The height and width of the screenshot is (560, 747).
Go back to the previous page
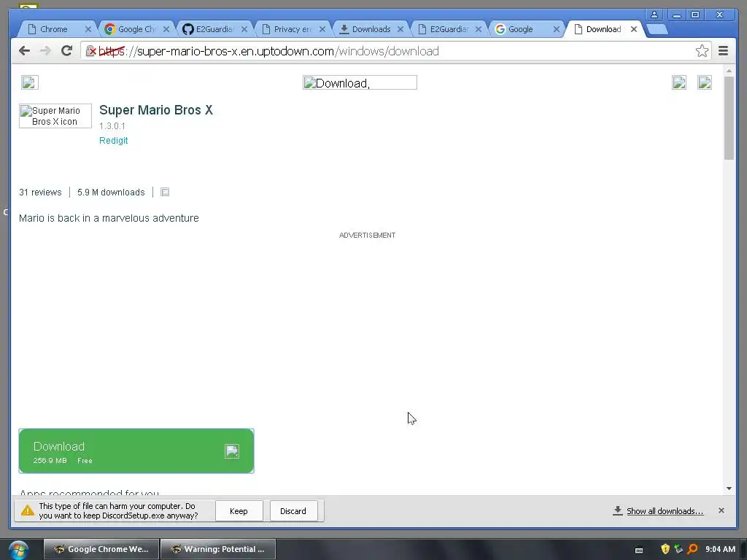[24, 51]
